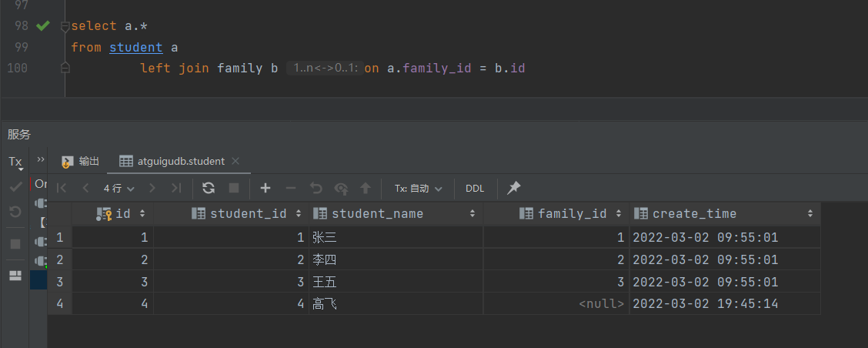Open the Tx: 自动 transaction mode dropdown
Screen dimensions: 868x348
point(419,189)
